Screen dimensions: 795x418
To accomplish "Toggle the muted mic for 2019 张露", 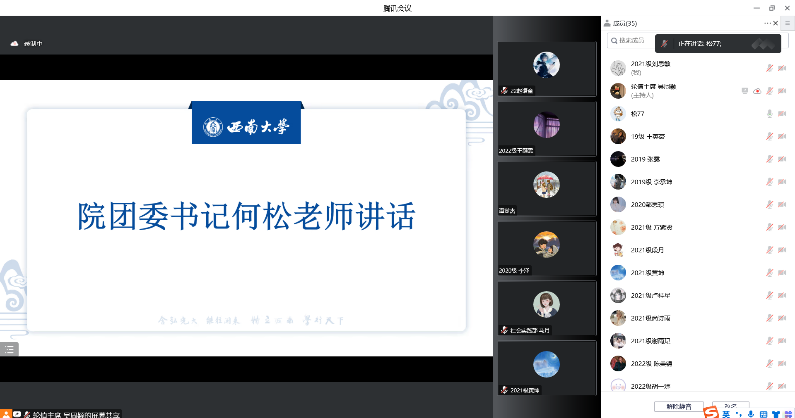I will pyautogui.click(x=769, y=159).
